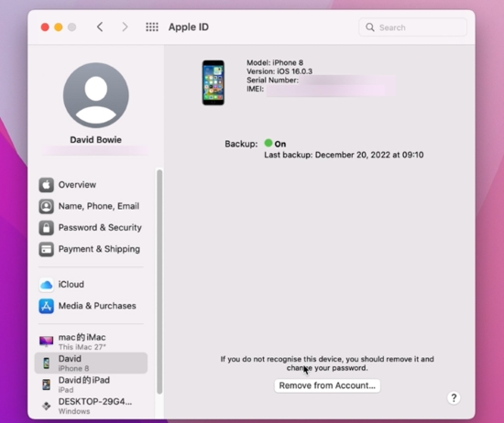
Task: Click the Last backup date text
Action: tap(344, 155)
